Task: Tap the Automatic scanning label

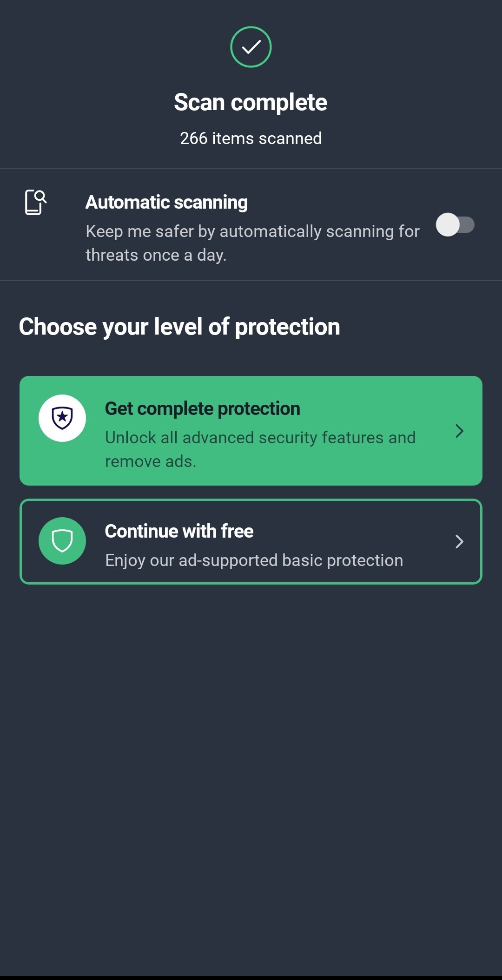Action: click(x=166, y=202)
